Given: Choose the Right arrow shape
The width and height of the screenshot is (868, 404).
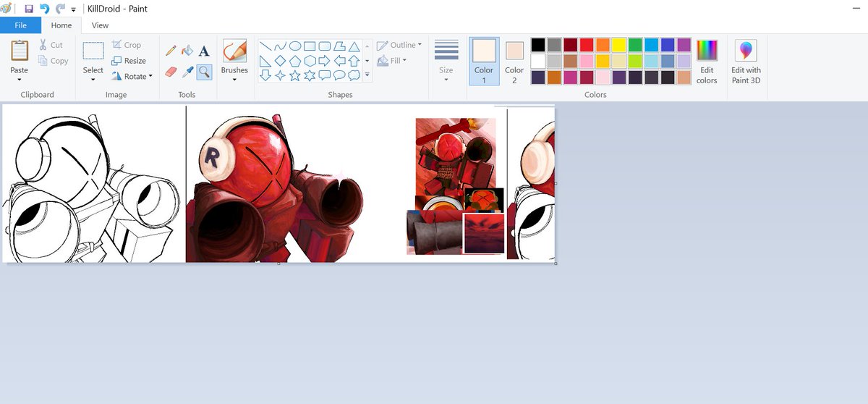Looking at the screenshot, I should [325, 60].
